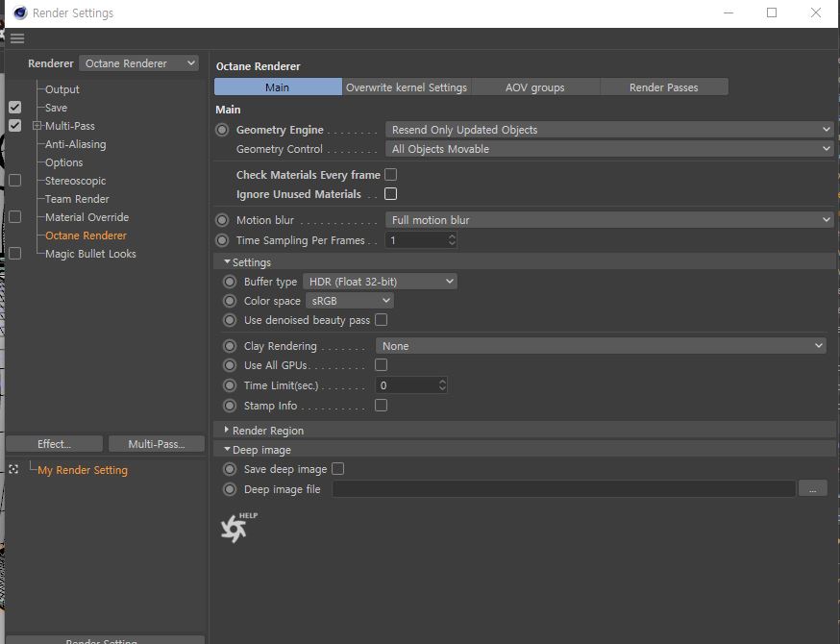The image size is (840, 644).
Task: Enable the Magic Bullet Looks checkbox
Action: coord(15,253)
